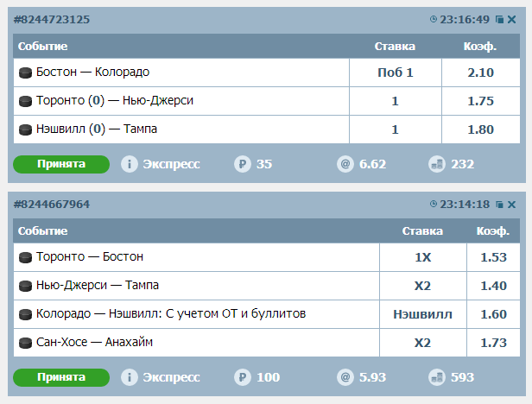Click the second bet's Принята status button

61,377
